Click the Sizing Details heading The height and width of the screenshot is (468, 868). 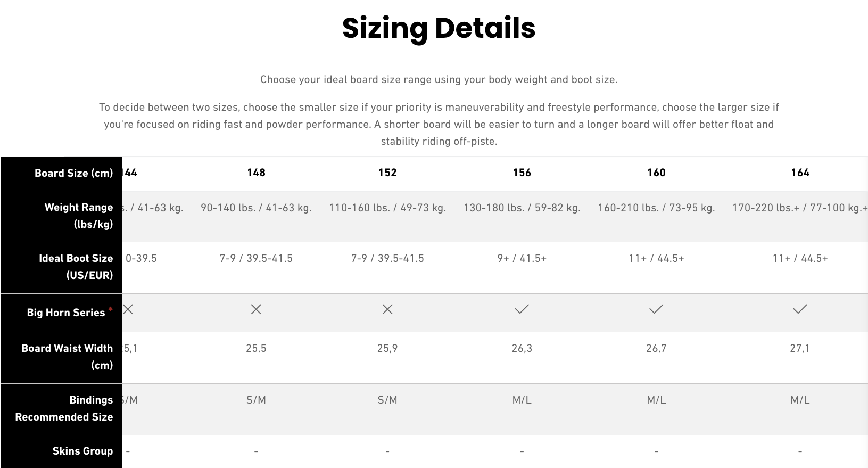click(x=439, y=28)
